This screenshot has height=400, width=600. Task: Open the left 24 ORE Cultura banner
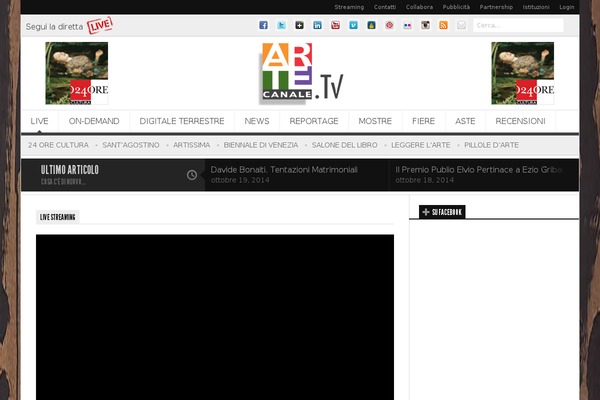(77, 73)
